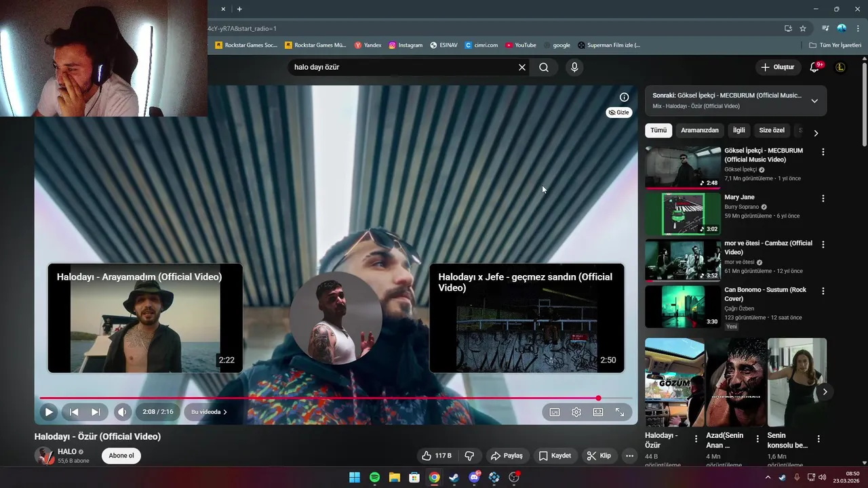Open Spotify from the taskbar
Viewport: 868px width, 488px height.
point(374,477)
